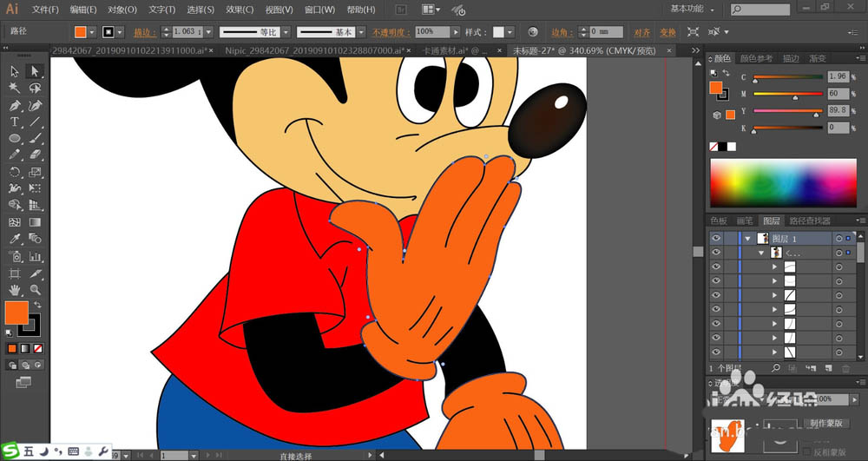The width and height of the screenshot is (868, 461).
Task: Swap fill and stroke in toolbox
Action: coord(37,305)
